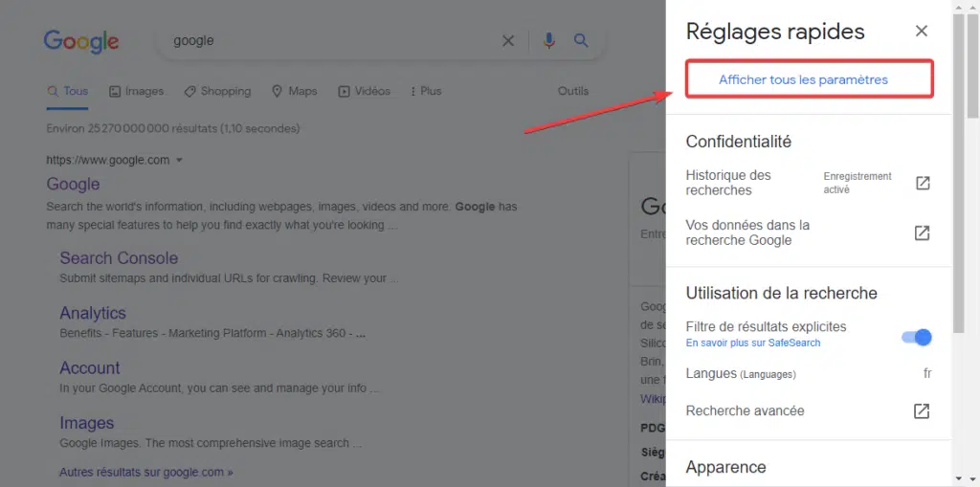
Task: Switch to the Maps tab
Action: click(x=295, y=91)
